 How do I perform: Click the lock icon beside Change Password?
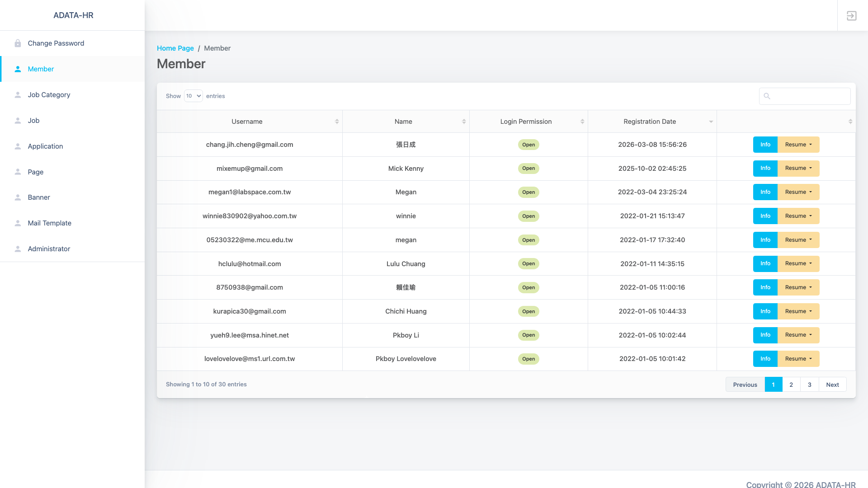[x=18, y=43]
